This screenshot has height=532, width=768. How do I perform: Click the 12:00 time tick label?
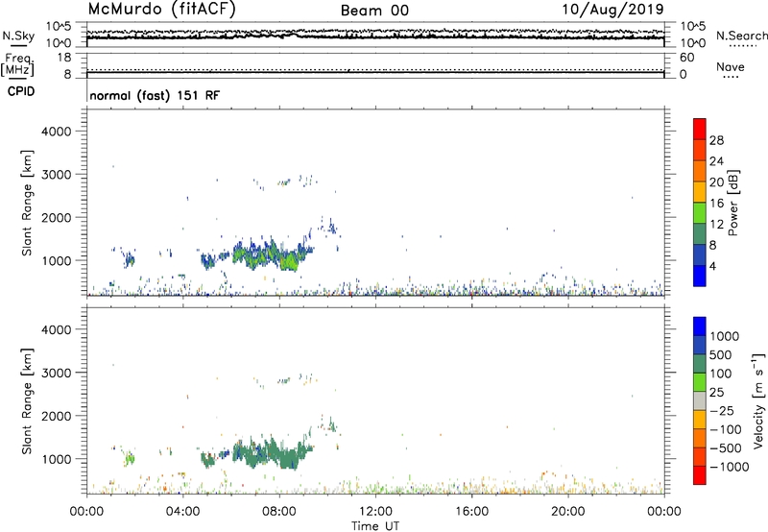375,512
